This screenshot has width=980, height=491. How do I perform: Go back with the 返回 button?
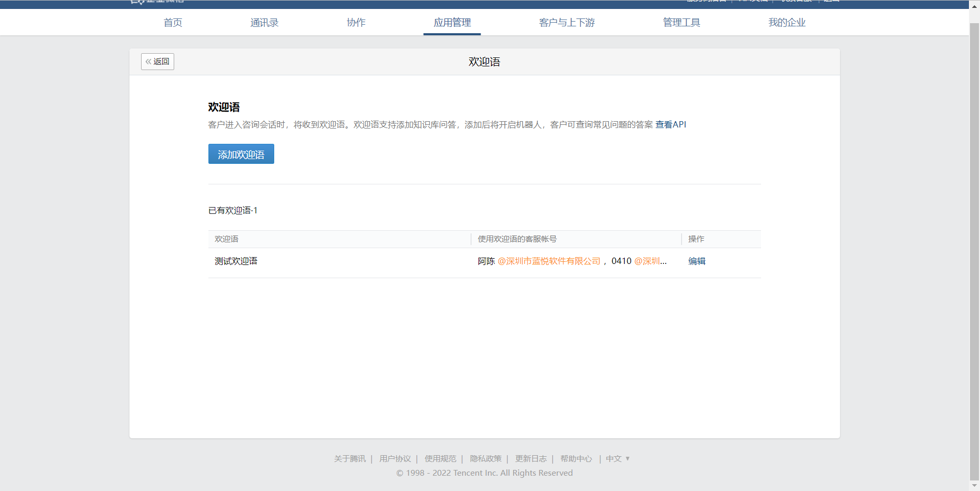(x=157, y=62)
